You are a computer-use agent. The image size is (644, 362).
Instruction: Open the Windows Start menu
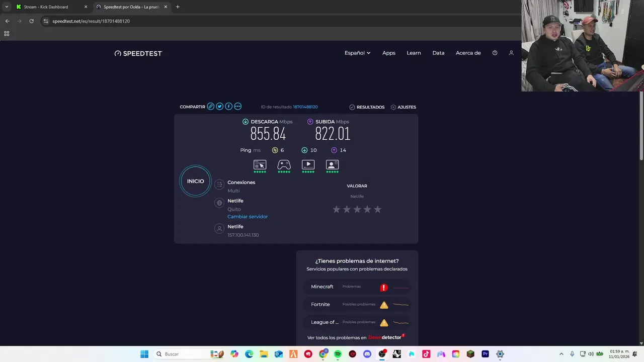click(x=144, y=354)
